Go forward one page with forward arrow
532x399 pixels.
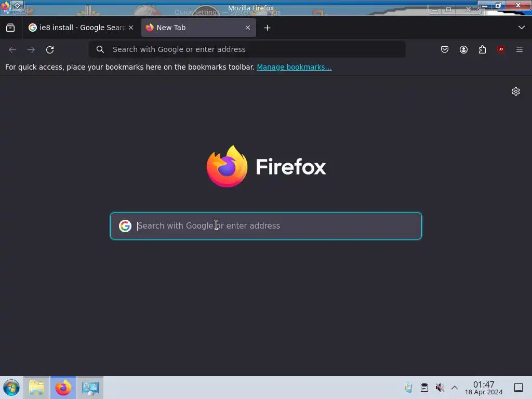(31, 49)
